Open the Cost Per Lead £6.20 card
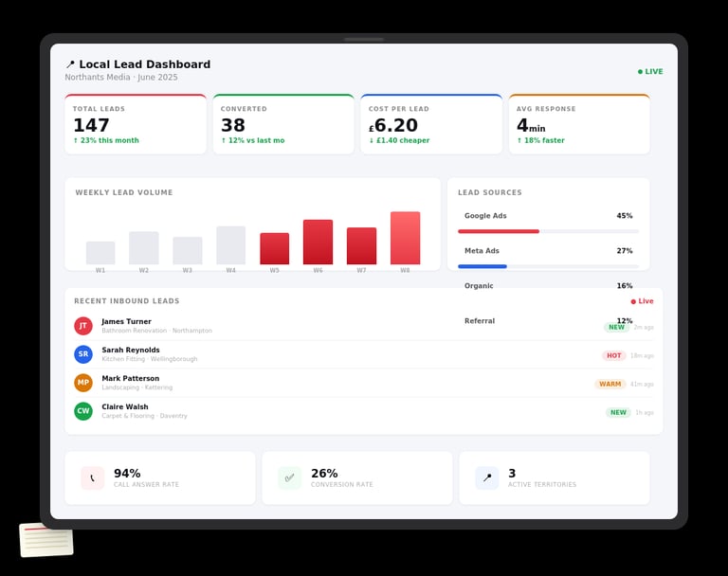This screenshot has height=576, width=728. tap(431, 124)
